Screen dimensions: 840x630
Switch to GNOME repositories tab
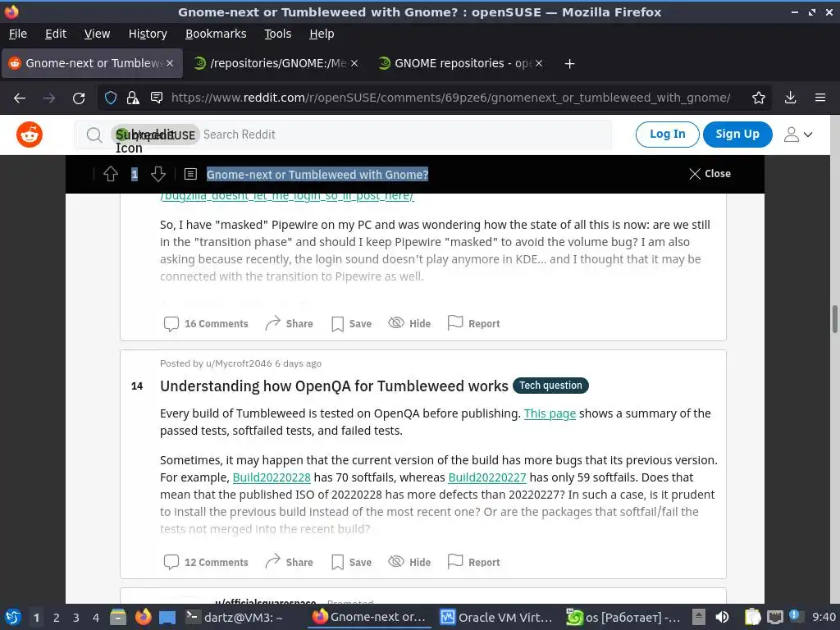click(x=460, y=63)
